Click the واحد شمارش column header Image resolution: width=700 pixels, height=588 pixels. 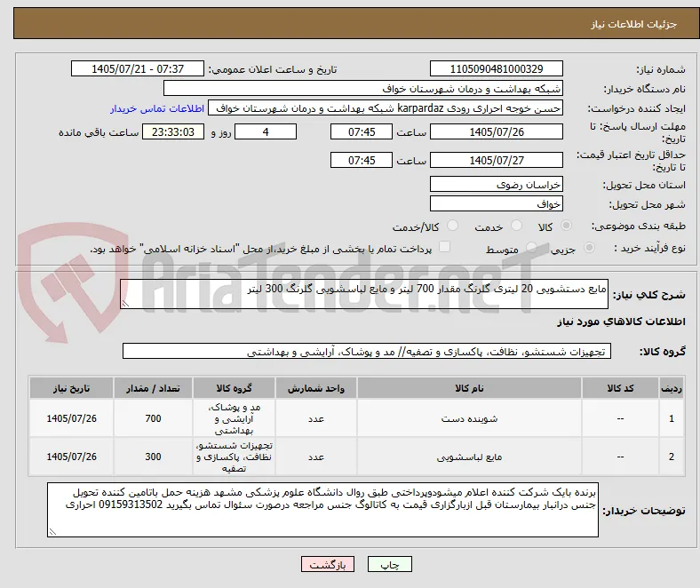coord(316,388)
